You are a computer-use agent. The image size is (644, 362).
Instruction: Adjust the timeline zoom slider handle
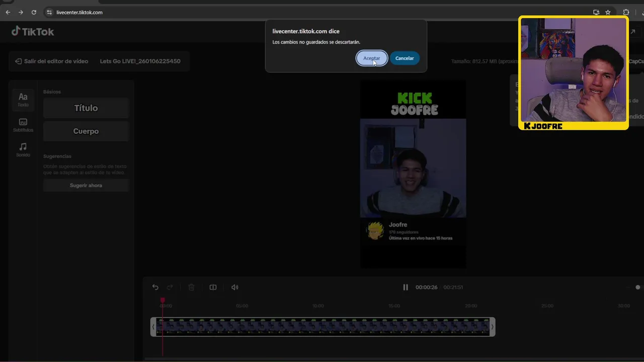pyautogui.click(x=638, y=287)
